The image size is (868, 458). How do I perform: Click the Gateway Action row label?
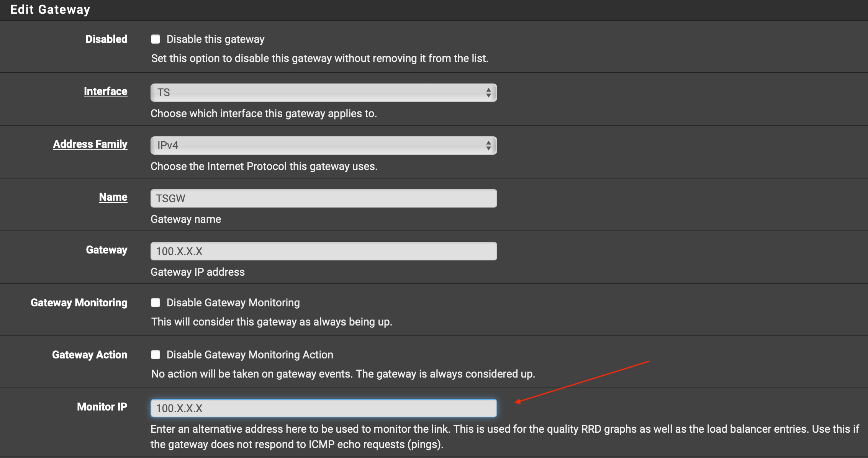(90, 355)
